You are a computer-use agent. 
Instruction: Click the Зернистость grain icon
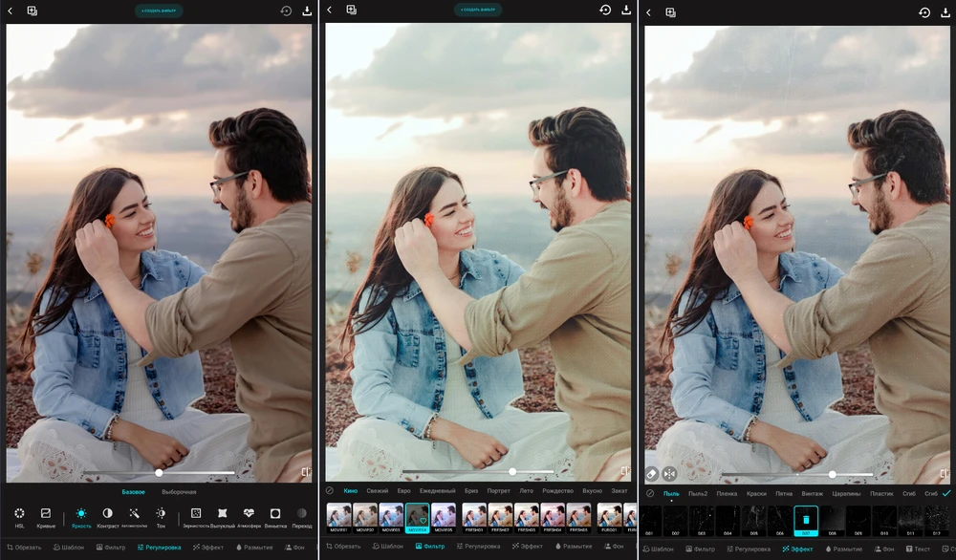(195, 514)
